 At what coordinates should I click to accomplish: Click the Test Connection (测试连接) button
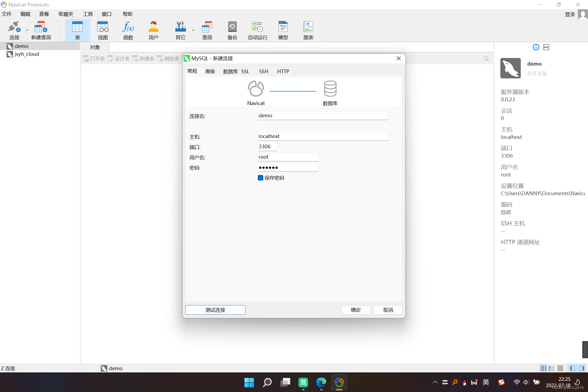pyautogui.click(x=215, y=310)
